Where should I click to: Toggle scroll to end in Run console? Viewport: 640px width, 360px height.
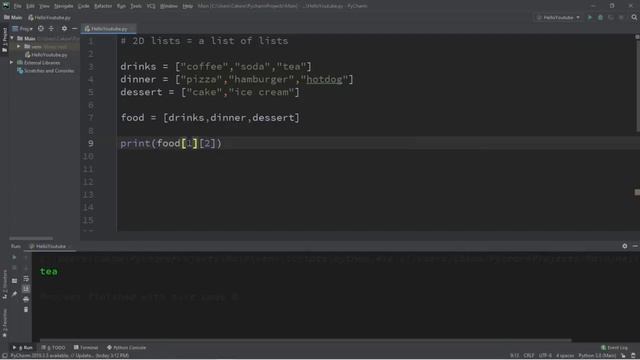[x=26, y=289]
